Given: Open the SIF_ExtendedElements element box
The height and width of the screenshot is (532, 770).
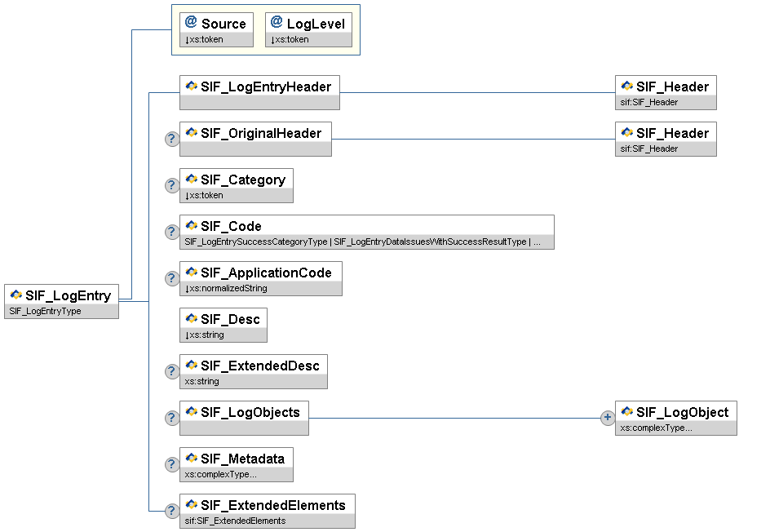Looking at the screenshot, I should click(x=267, y=505).
